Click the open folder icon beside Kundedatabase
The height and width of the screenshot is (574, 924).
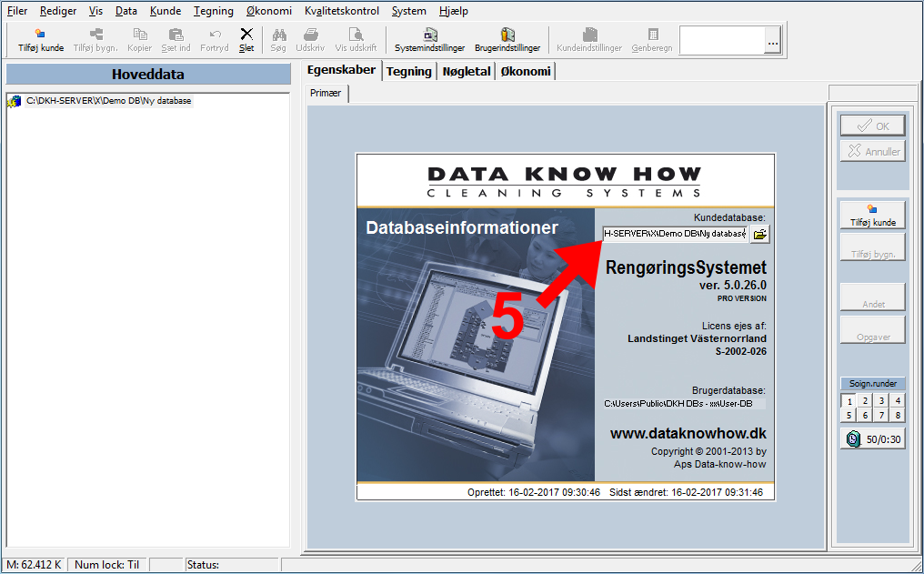pyautogui.click(x=760, y=234)
